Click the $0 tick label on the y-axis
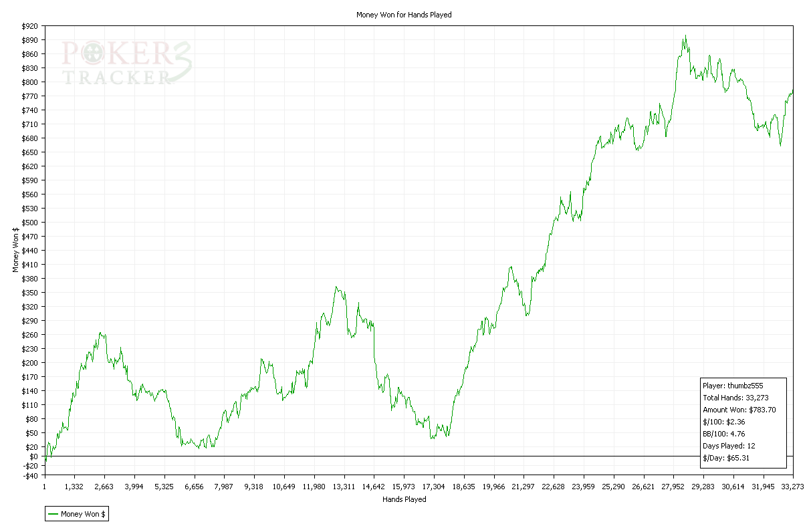 [x=33, y=456]
